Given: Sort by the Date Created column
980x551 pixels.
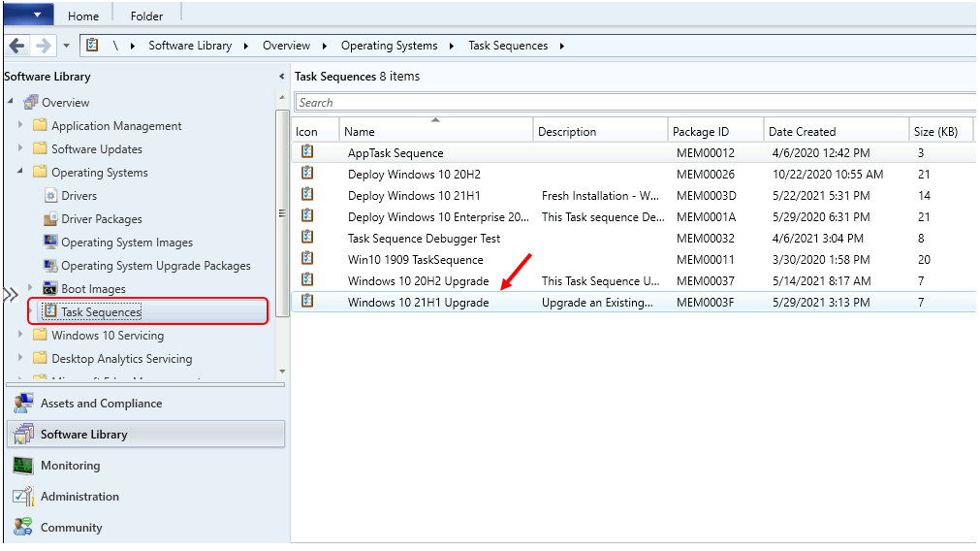Looking at the screenshot, I should 837,131.
